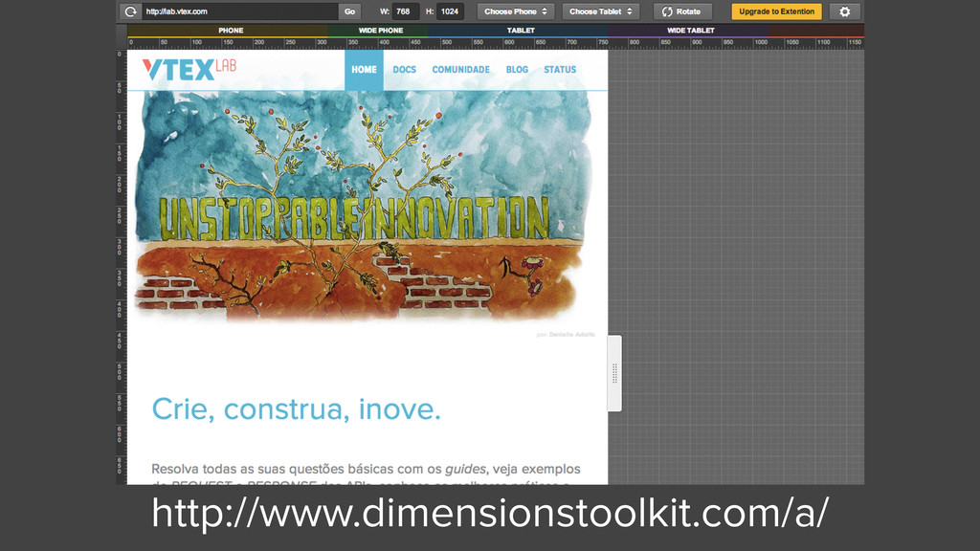The height and width of the screenshot is (551, 980).
Task: Open the DOCS nav item
Action: (405, 69)
